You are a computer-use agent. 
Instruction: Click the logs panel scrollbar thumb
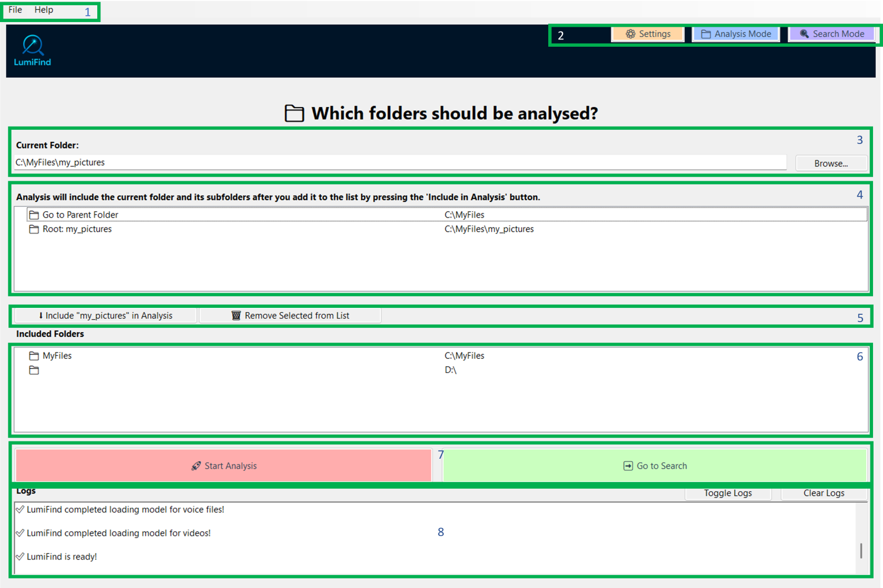point(861,551)
